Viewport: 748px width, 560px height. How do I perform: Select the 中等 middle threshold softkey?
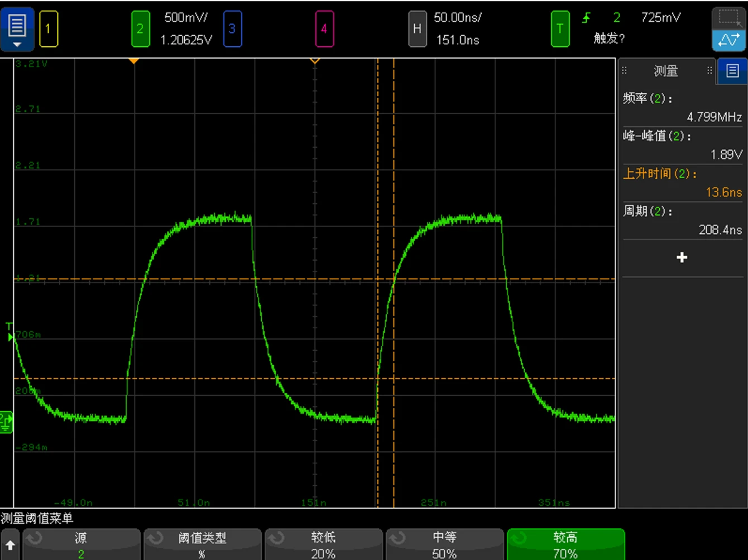pos(444,545)
